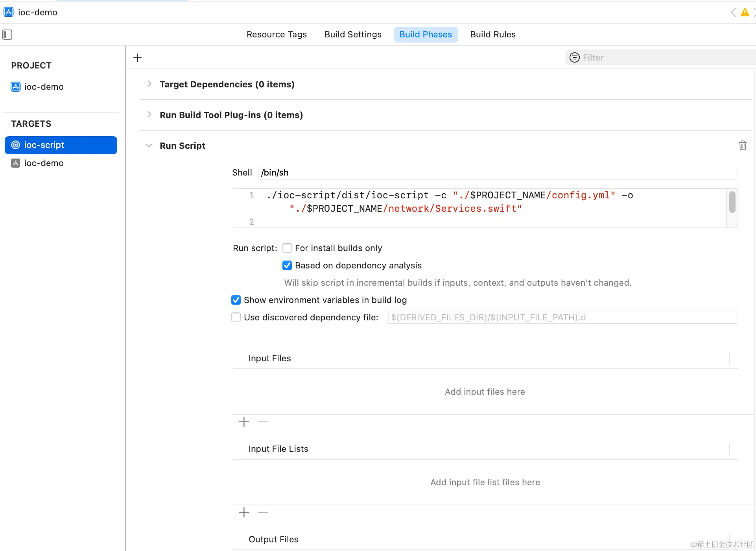Click the filter icon in Filter field
Screen dimensions: 756x551
[x=575, y=58]
